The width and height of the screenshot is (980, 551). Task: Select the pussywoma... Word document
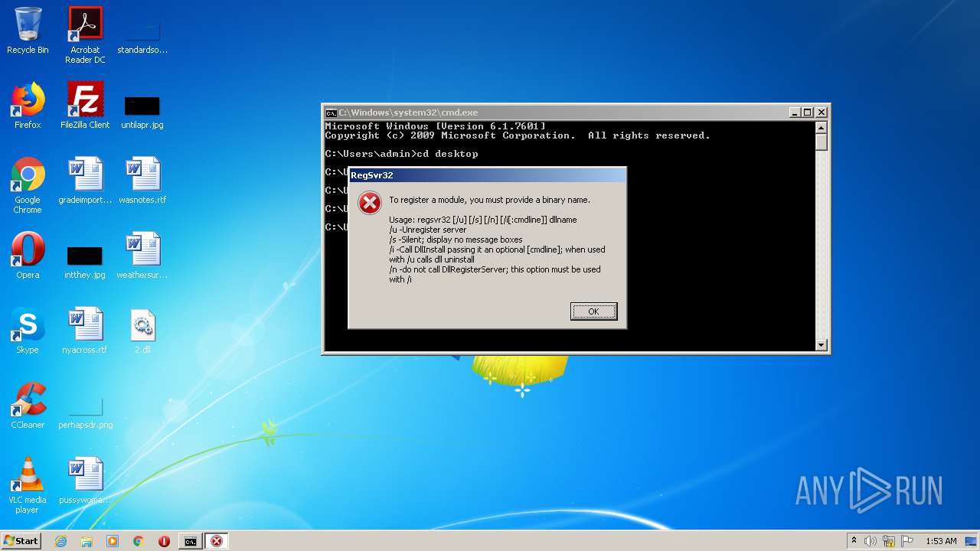pyautogui.click(x=85, y=481)
